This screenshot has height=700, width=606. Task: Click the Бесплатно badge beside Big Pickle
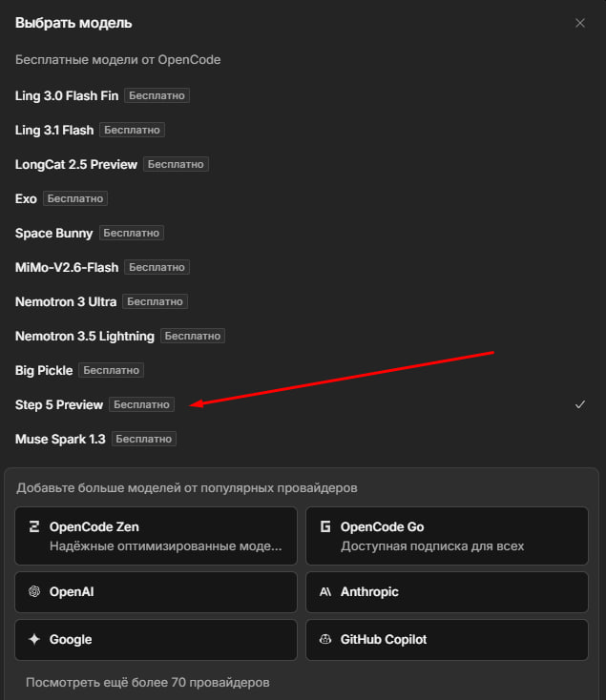coord(112,371)
